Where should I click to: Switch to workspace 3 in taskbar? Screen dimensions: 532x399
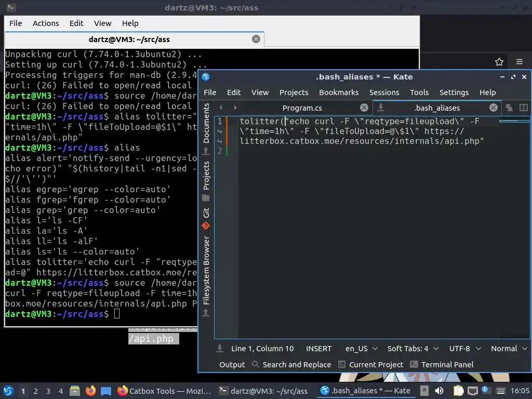pyautogui.click(x=48, y=391)
